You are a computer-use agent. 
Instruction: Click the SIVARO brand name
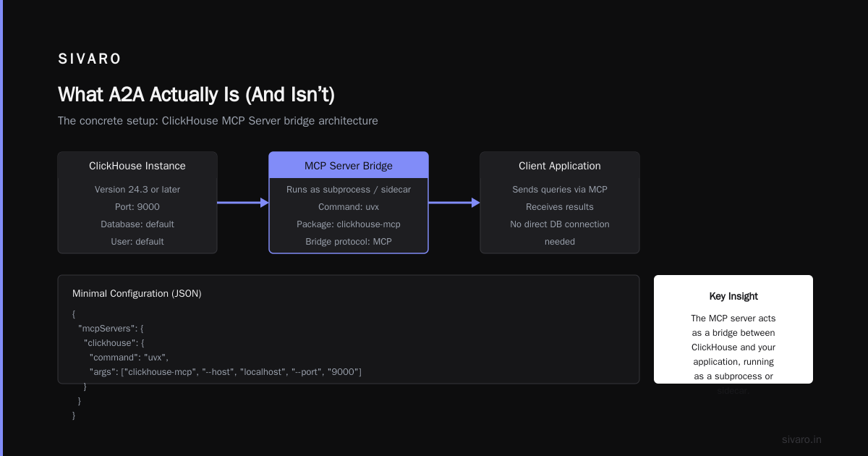[90, 59]
